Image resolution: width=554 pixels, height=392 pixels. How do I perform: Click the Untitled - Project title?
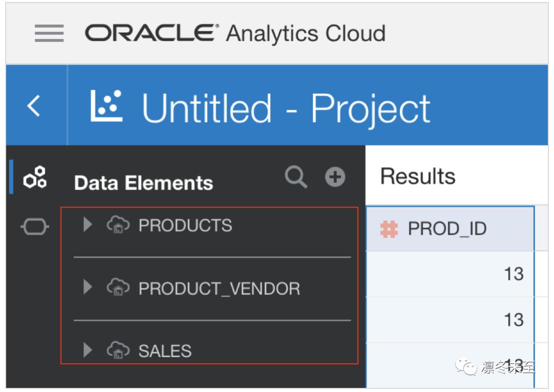point(286,108)
